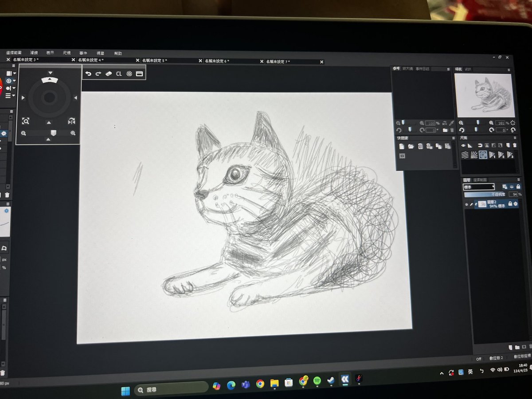Delete ruler with trash icon in 尺規 panel

515,145
